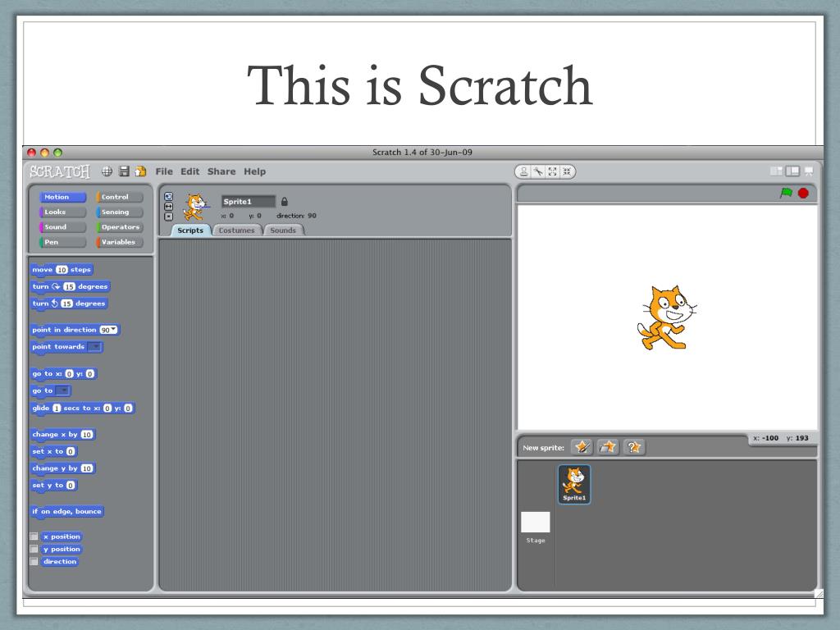This screenshot has height=630, width=840.
Task: Select the Pen block category
Action: click(62, 242)
